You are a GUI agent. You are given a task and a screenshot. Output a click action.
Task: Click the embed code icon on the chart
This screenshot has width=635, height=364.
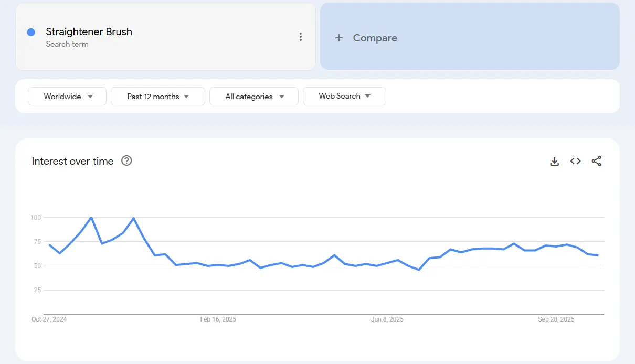[x=575, y=162]
